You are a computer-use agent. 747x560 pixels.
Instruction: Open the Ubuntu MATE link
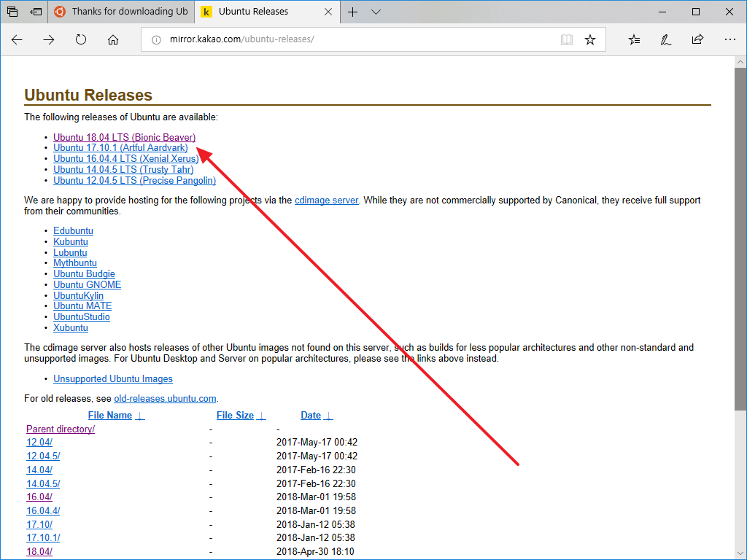[x=82, y=306]
